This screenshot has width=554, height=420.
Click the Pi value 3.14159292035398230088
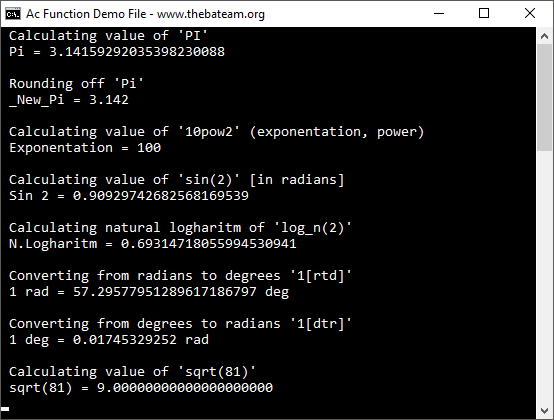(137, 52)
